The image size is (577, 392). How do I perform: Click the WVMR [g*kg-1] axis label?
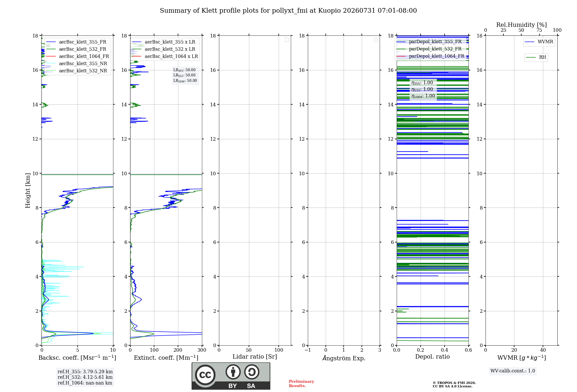(x=522, y=358)
